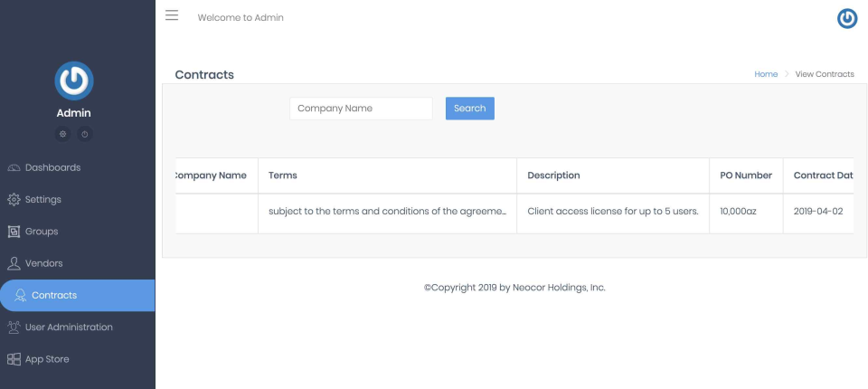
Task: Click the Terms column header
Action: pyautogui.click(x=388, y=176)
